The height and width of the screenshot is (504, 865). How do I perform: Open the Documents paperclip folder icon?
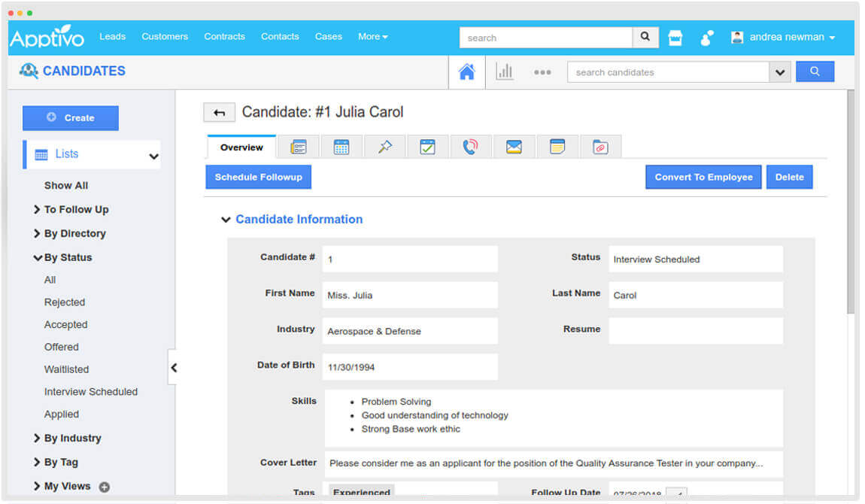coord(599,147)
